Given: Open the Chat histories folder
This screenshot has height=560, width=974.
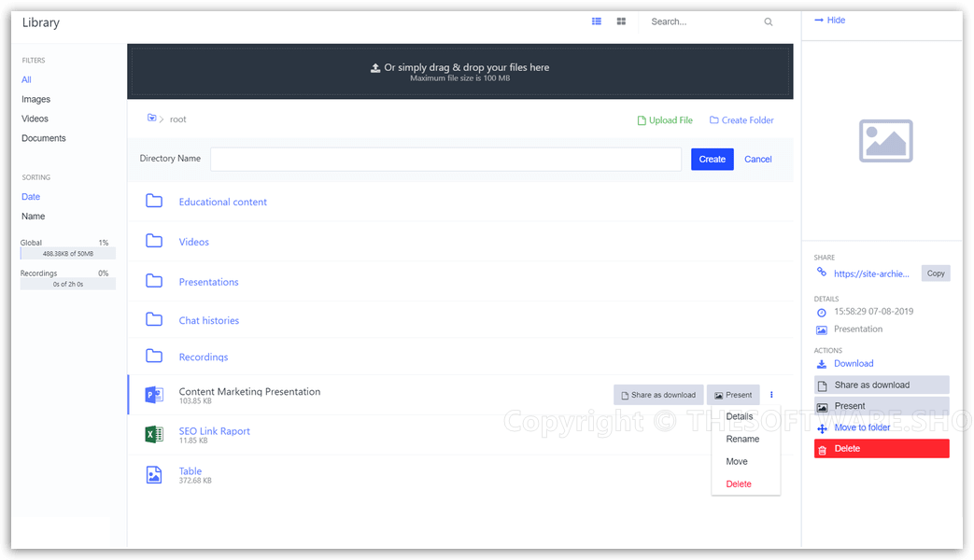Looking at the screenshot, I should point(208,320).
